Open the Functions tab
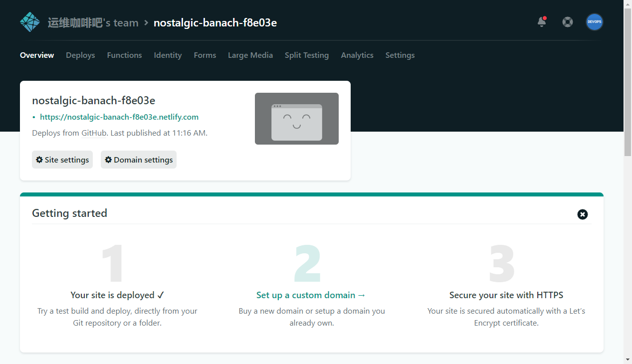The width and height of the screenshot is (632, 364). click(124, 55)
